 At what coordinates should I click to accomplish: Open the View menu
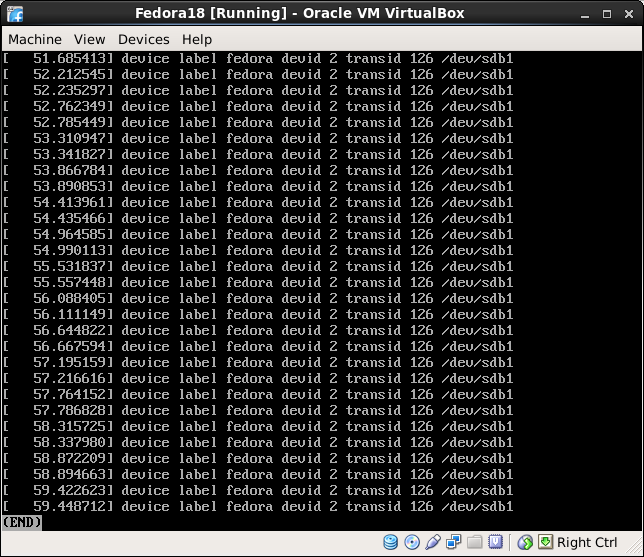pyautogui.click(x=89, y=39)
